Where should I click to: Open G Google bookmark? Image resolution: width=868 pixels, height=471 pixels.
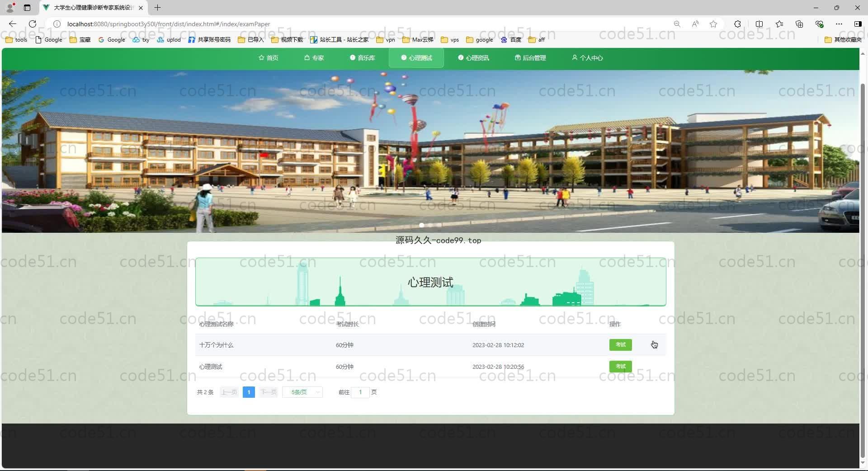click(x=112, y=40)
